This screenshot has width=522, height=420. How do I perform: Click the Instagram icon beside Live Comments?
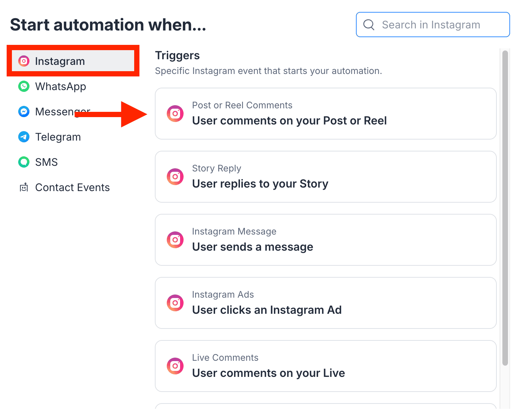(x=175, y=366)
